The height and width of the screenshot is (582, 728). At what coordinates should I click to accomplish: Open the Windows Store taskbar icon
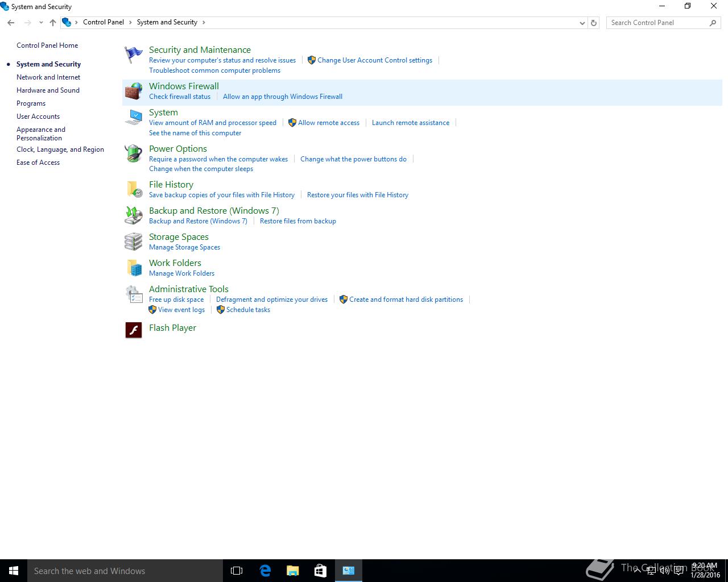321,571
